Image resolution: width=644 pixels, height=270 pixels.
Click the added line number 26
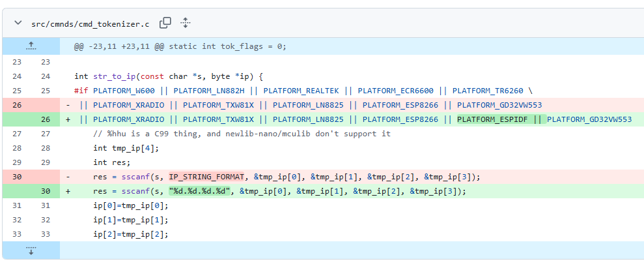coord(45,119)
